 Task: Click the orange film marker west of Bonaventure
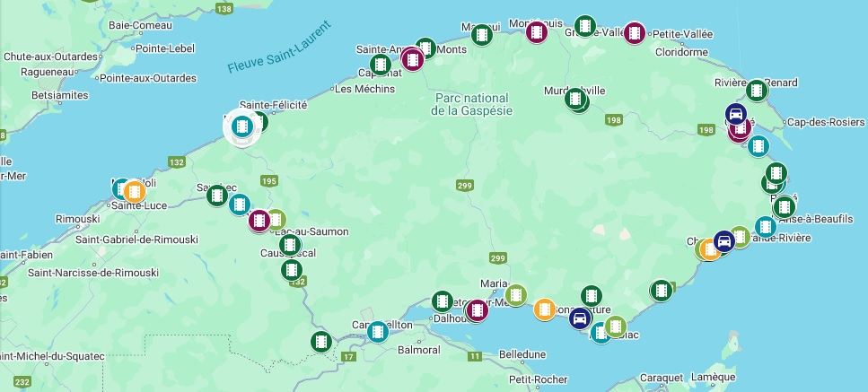545,309
